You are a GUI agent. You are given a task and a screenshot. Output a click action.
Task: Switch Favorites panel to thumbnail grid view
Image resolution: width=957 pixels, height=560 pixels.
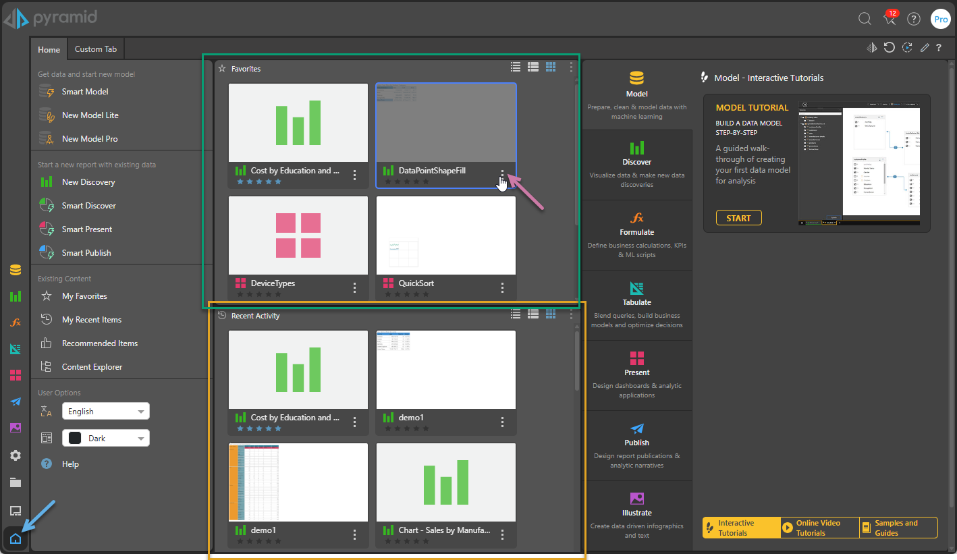(551, 67)
